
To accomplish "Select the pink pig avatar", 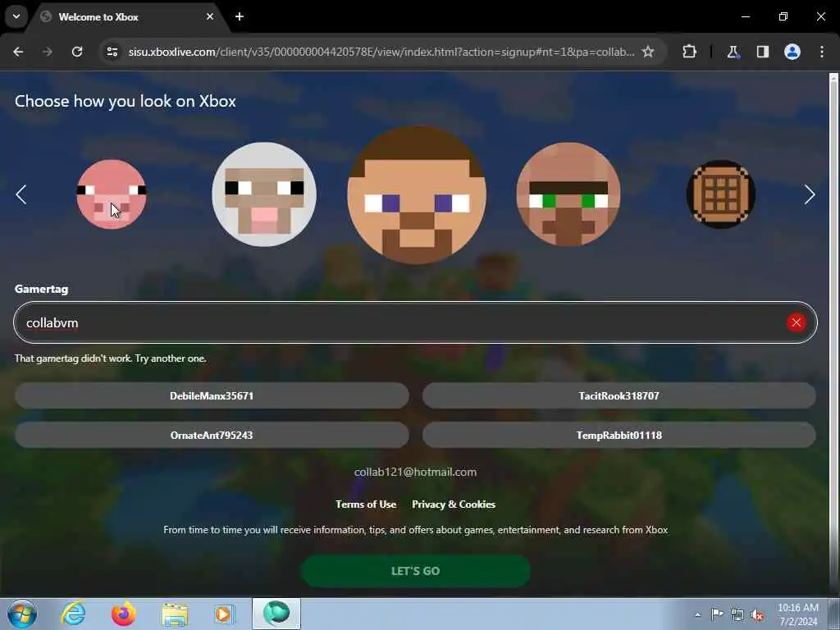I will pyautogui.click(x=112, y=194).
